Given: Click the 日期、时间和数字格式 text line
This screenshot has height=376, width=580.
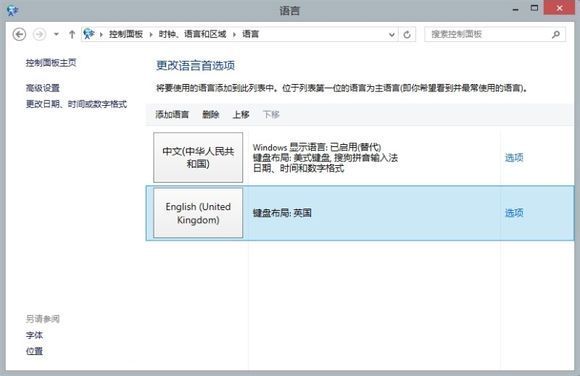Looking at the screenshot, I should coord(299,168).
